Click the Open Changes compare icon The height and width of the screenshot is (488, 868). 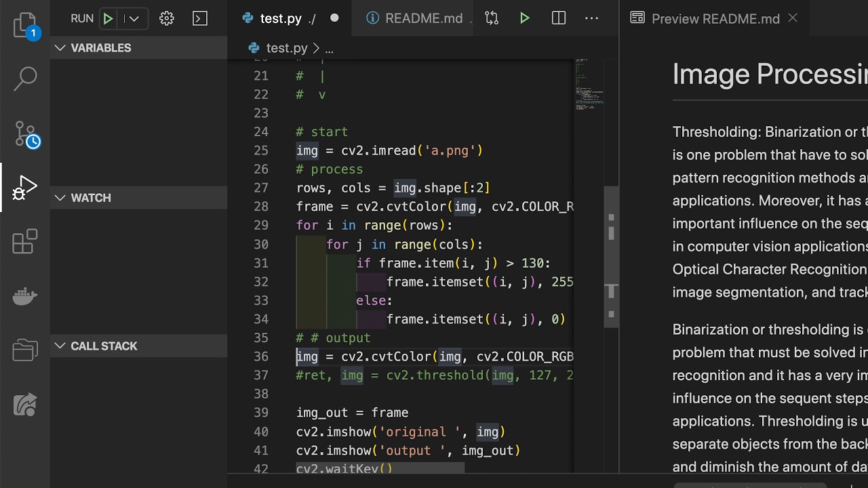[x=492, y=18]
